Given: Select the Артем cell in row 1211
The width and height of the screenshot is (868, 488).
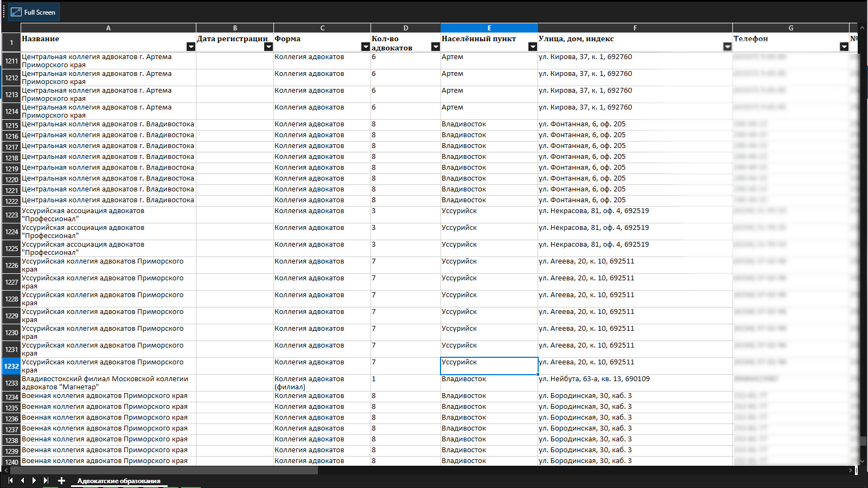Looking at the screenshot, I should tap(489, 61).
